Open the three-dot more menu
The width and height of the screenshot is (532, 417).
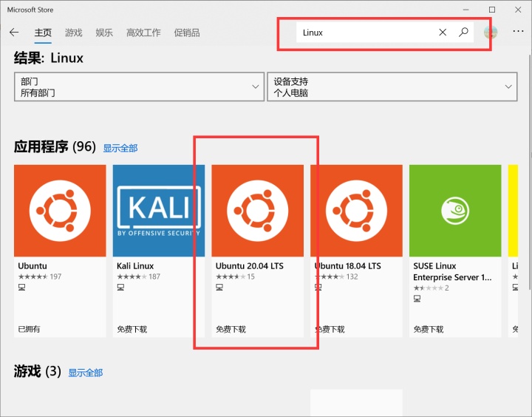tap(518, 31)
